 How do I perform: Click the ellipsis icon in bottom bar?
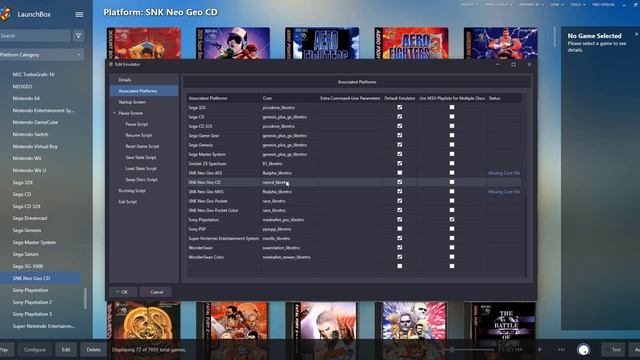562,349
